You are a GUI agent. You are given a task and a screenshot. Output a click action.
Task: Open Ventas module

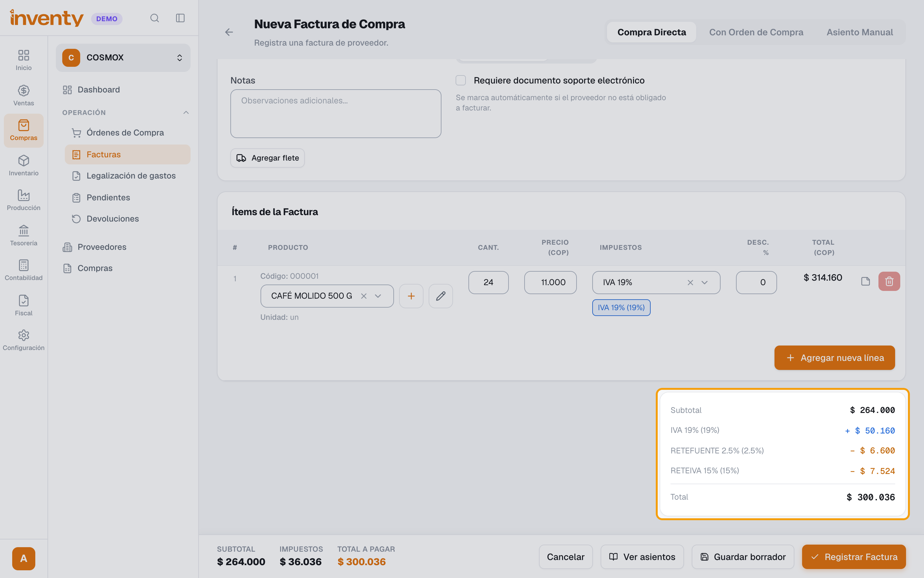click(24, 95)
